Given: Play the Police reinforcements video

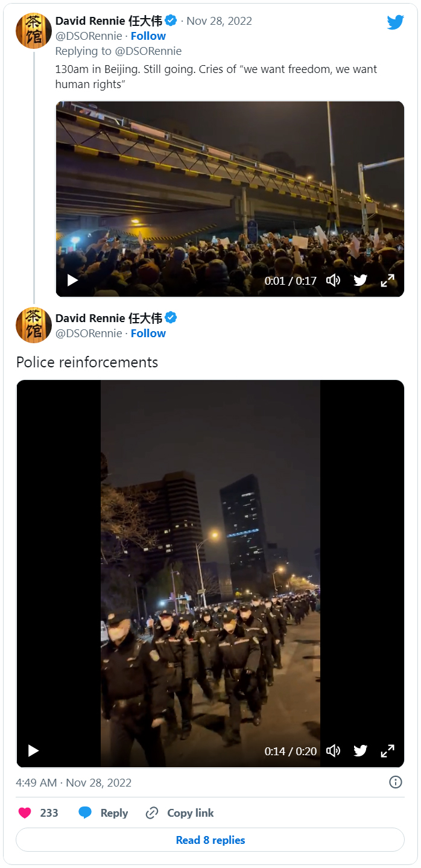Looking at the screenshot, I should 33,750.
